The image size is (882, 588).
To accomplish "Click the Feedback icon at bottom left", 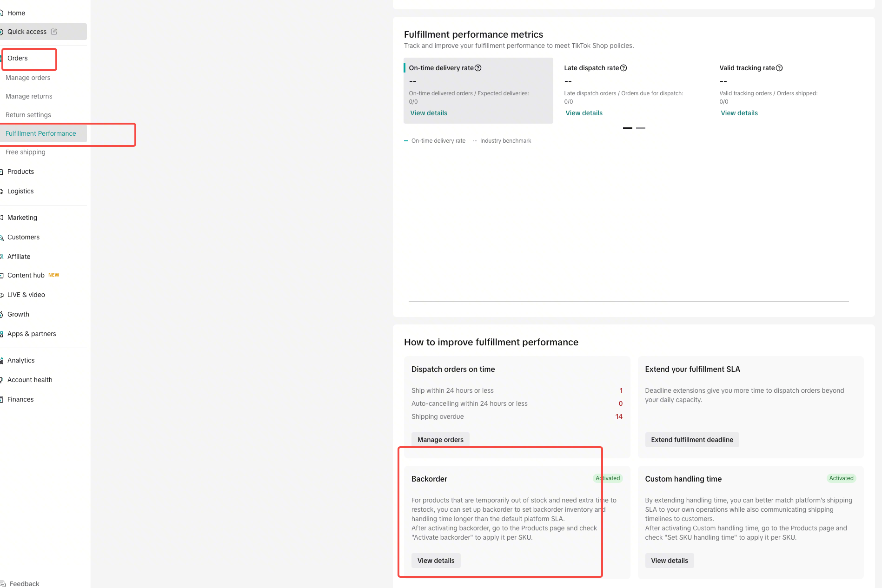I will coord(2,584).
